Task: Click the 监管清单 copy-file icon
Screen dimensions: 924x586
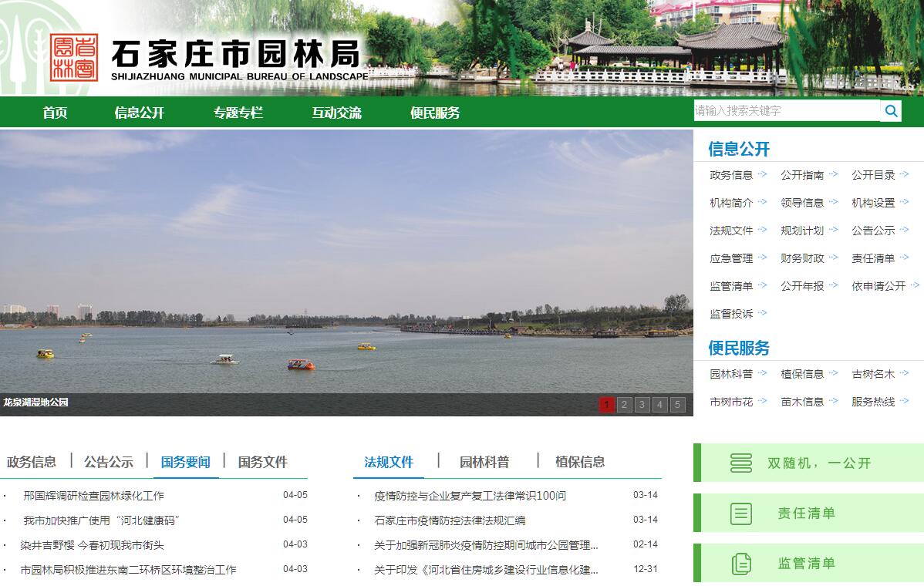Action: [x=740, y=564]
